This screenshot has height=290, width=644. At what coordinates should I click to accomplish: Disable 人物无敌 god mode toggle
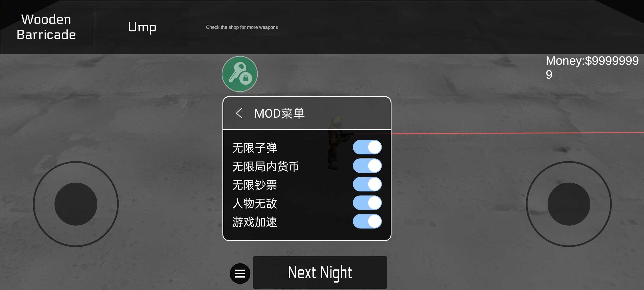point(367,203)
